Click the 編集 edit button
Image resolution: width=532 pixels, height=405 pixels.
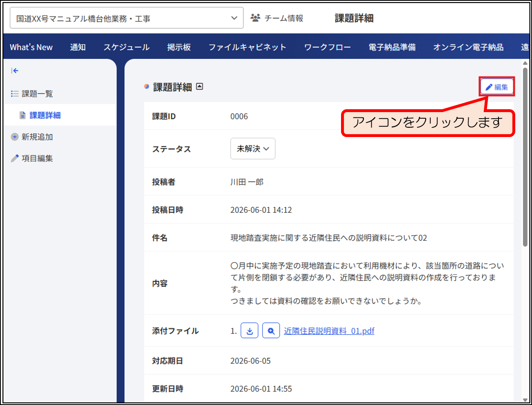click(x=497, y=87)
